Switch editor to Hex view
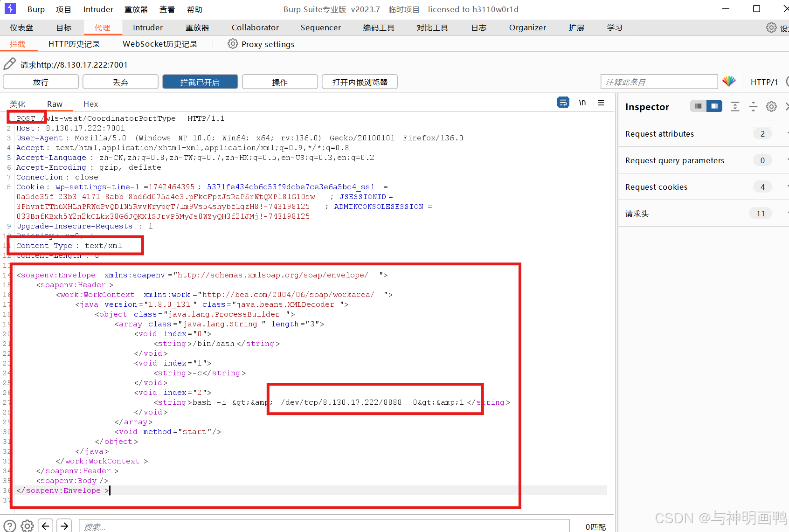789x532 pixels. pos(90,104)
